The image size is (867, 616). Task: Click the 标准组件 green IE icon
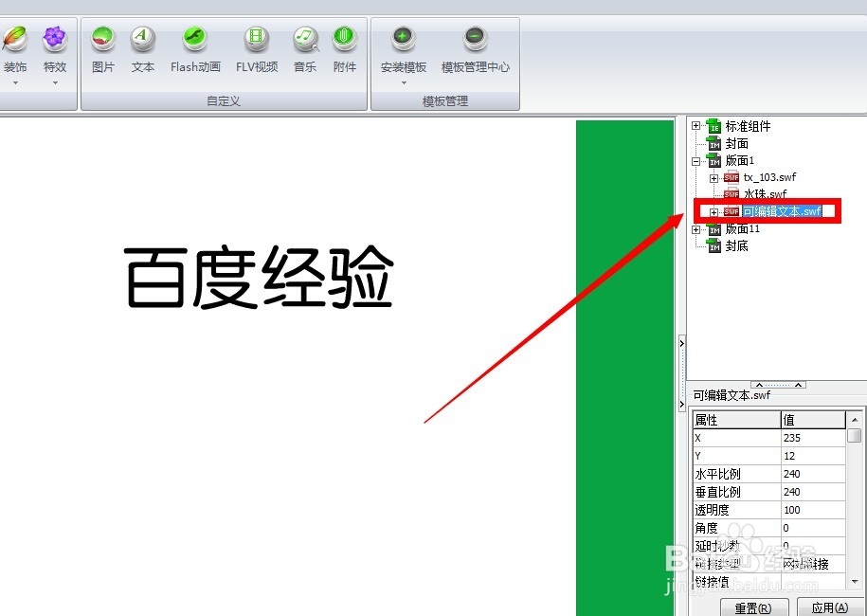[x=714, y=126]
